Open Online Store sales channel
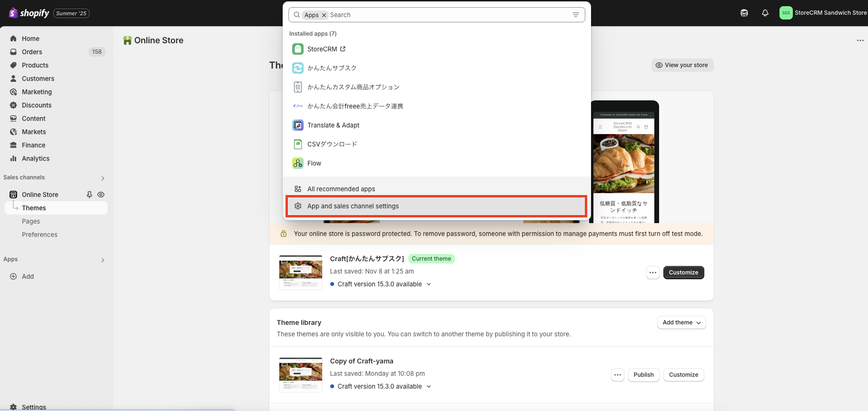The image size is (868, 411). (x=40, y=195)
